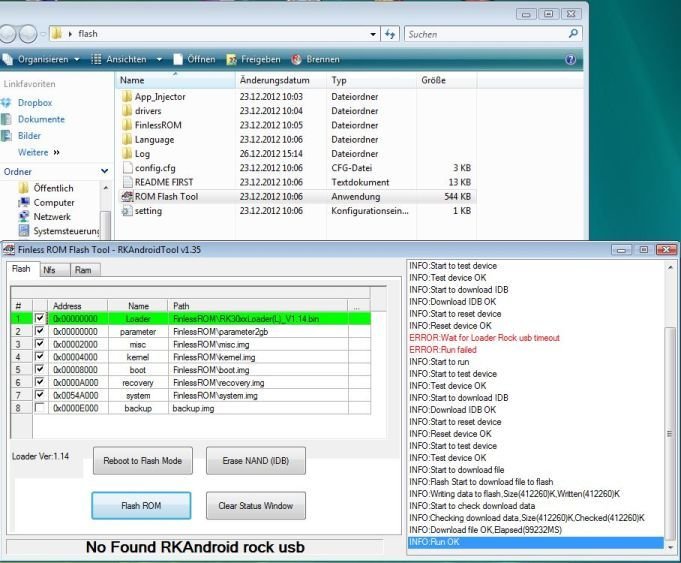Click the Freigeben share icon in toolbar
Viewport: 681px width, 563px height.
click(x=231, y=60)
